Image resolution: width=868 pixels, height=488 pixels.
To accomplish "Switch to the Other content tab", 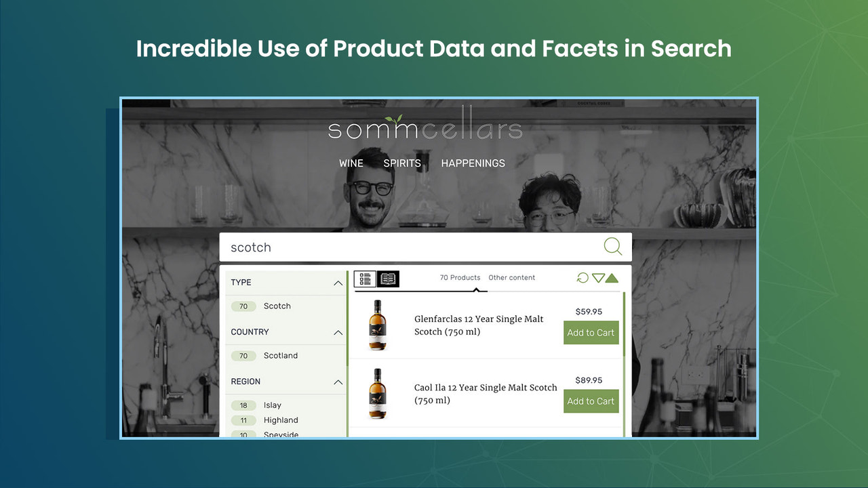I will point(512,277).
